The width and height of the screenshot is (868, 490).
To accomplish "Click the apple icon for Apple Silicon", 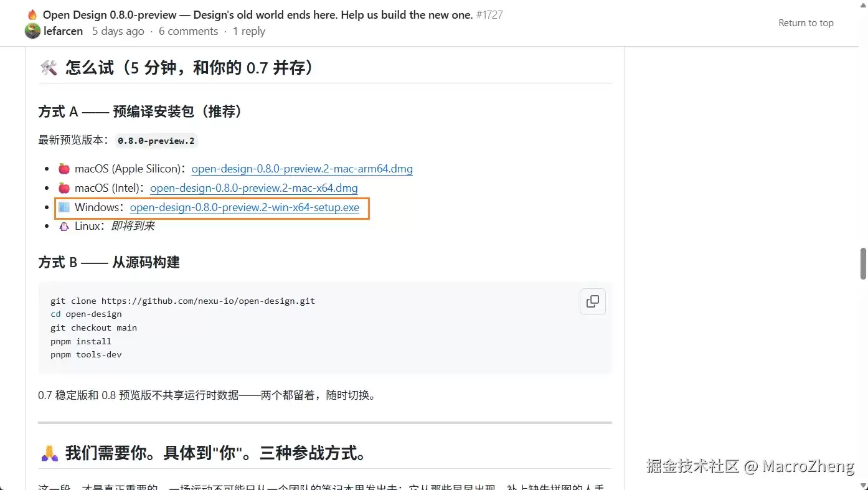I will [64, 169].
